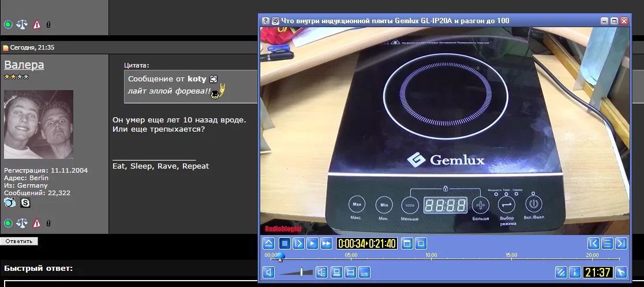This screenshot has height=287, width=644.
Task: Click the Stop button in the video player
Action: coord(284,243)
